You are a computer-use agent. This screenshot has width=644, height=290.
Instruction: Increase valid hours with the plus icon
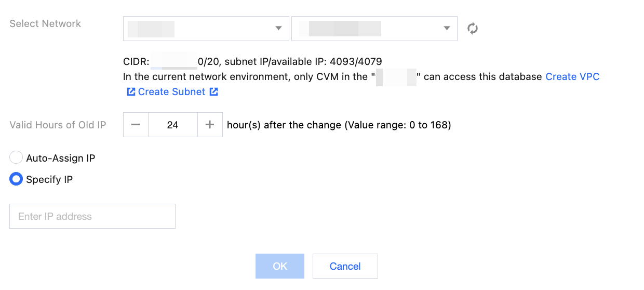[210, 125]
